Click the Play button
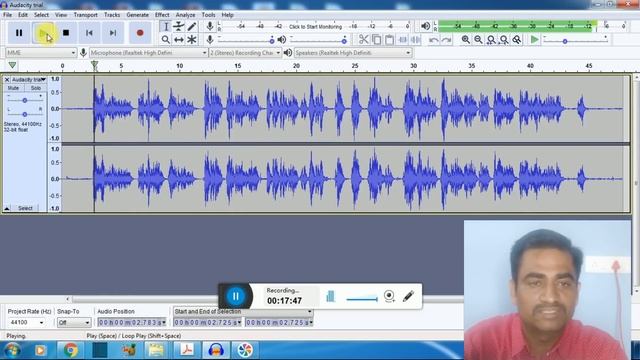This screenshot has height=360, width=640. coord(43,33)
